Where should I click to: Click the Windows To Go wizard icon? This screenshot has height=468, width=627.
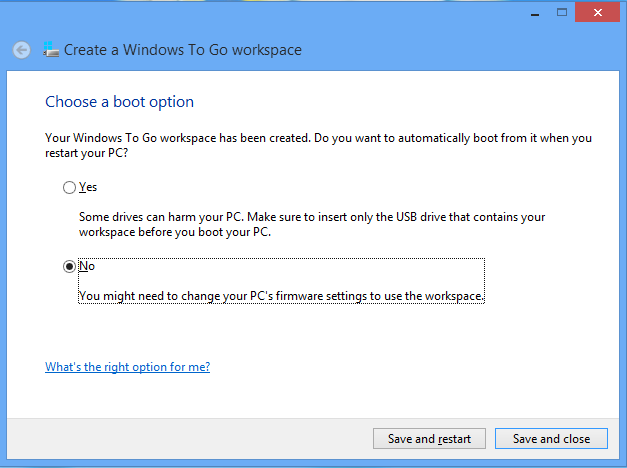pyautogui.click(x=51, y=50)
